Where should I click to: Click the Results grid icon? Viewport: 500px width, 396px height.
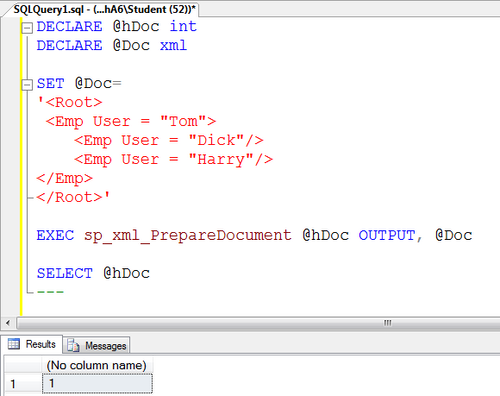click(14, 344)
